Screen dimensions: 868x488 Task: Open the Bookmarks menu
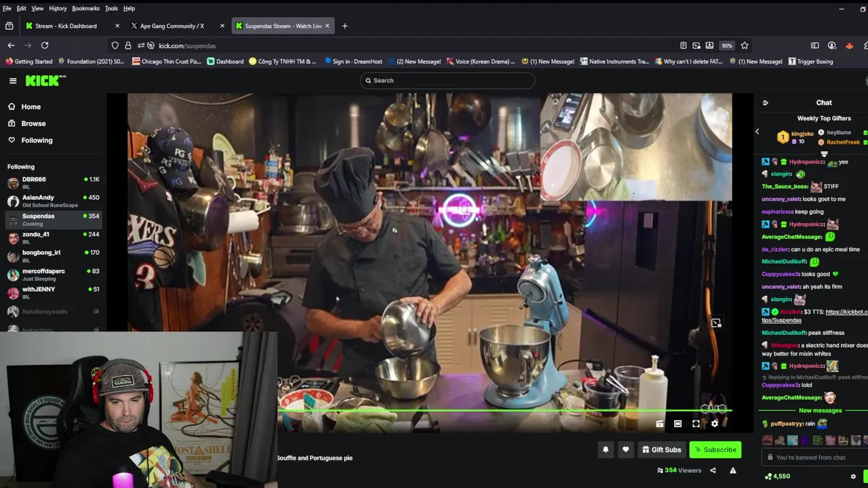(x=86, y=8)
